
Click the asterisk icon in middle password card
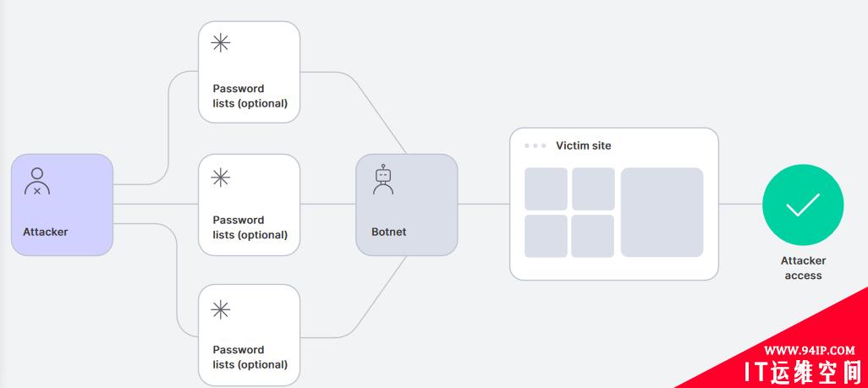click(220, 178)
